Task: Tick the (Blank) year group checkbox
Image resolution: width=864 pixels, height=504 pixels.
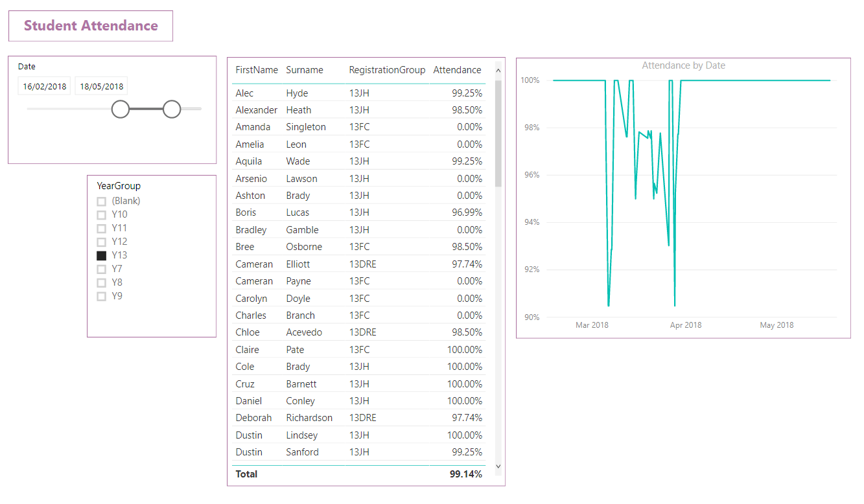Action: click(x=101, y=201)
